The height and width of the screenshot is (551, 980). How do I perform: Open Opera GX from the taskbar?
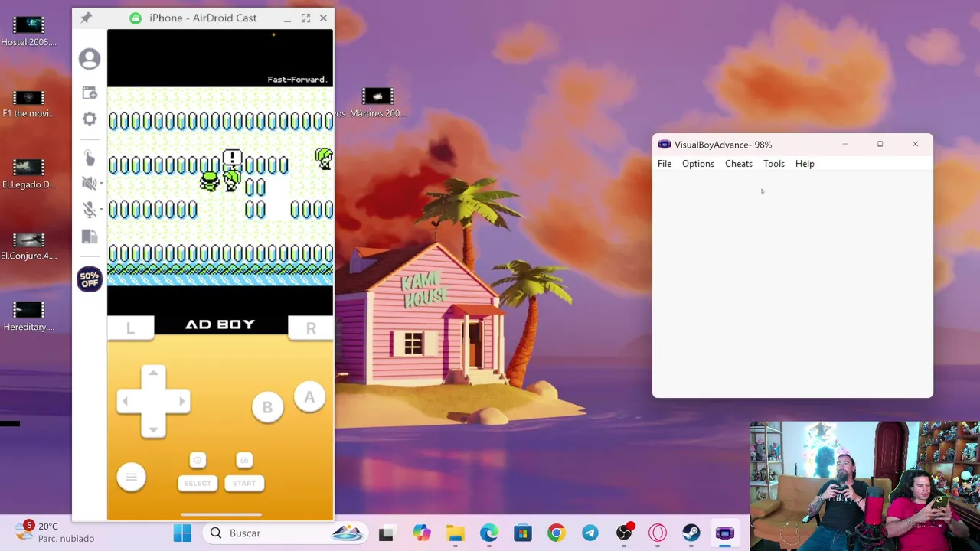[x=658, y=533]
